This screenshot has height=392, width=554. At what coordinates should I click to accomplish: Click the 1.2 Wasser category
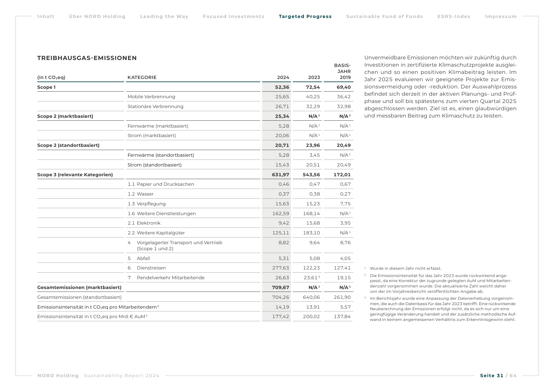[141, 194]
